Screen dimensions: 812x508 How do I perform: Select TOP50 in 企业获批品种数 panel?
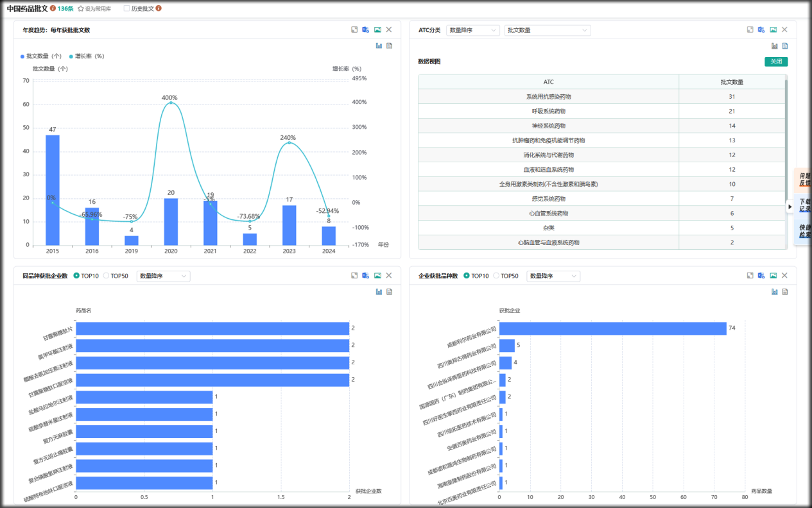click(x=497, y=276)
